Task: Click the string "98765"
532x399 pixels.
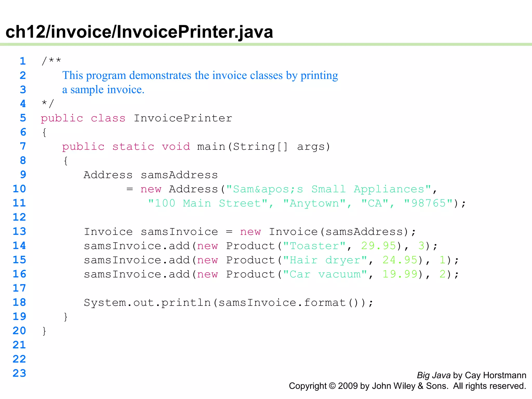Action: point(428,203)
